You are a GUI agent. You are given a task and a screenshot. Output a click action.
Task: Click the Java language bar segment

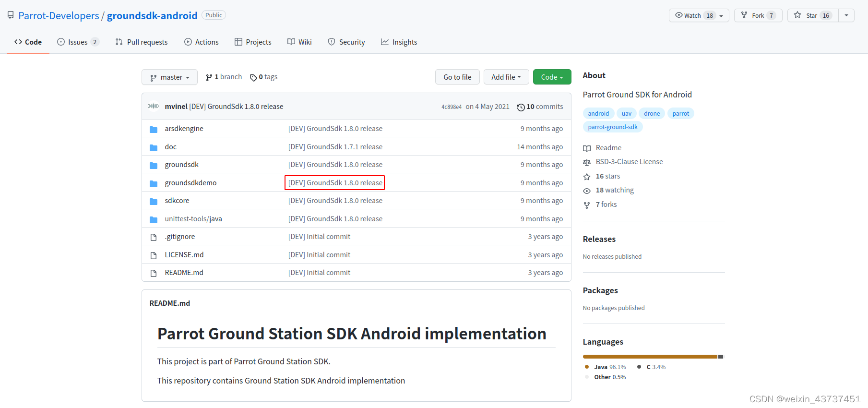click(x=650, y=357)
